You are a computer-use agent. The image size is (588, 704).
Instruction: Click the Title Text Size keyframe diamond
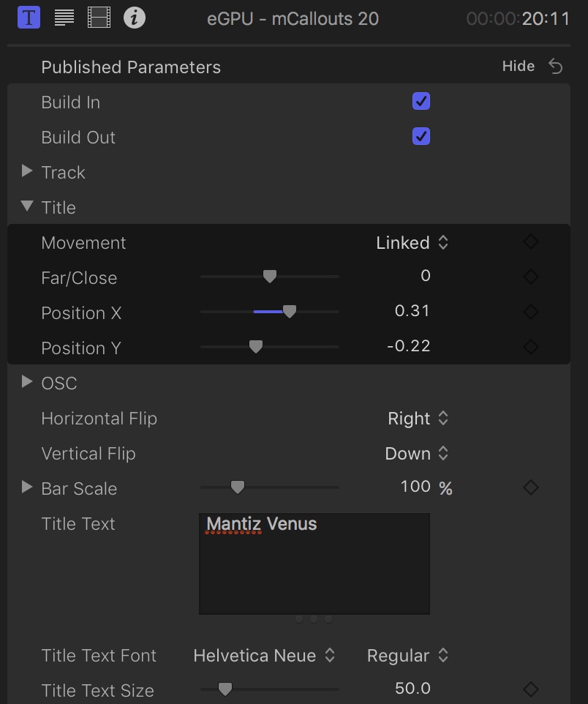[530, 689]
